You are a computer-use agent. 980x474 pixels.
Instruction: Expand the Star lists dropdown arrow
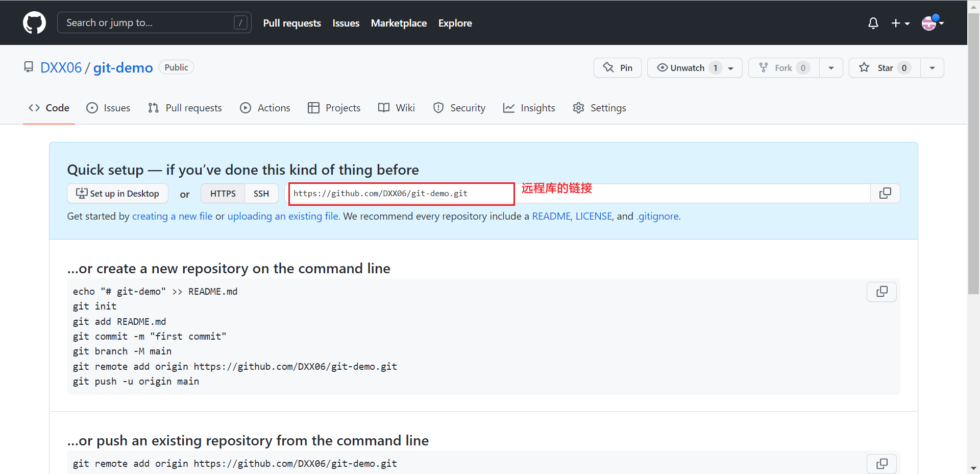point(932,68)
